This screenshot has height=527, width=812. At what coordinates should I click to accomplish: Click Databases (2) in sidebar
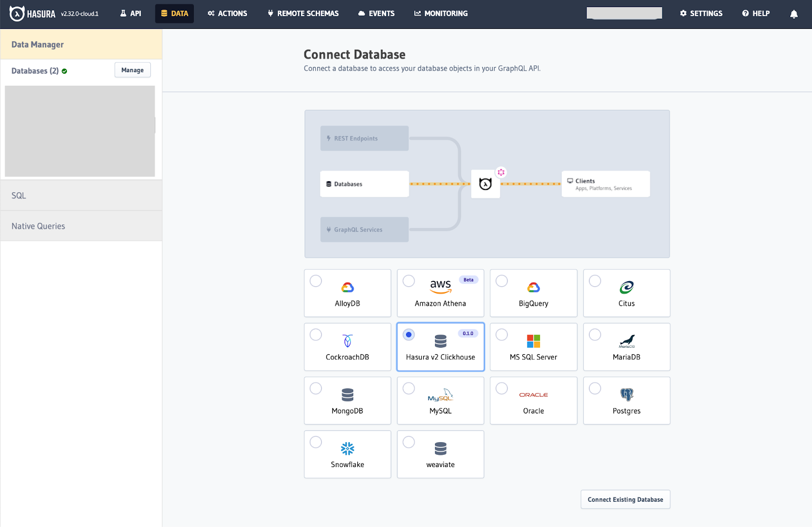click(35, 71)
